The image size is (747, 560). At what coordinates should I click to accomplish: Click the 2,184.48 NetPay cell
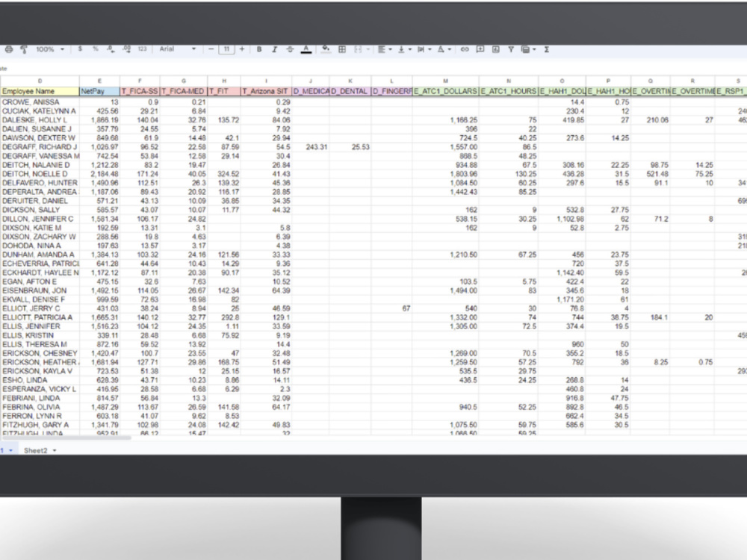click(x=99, y=174)
